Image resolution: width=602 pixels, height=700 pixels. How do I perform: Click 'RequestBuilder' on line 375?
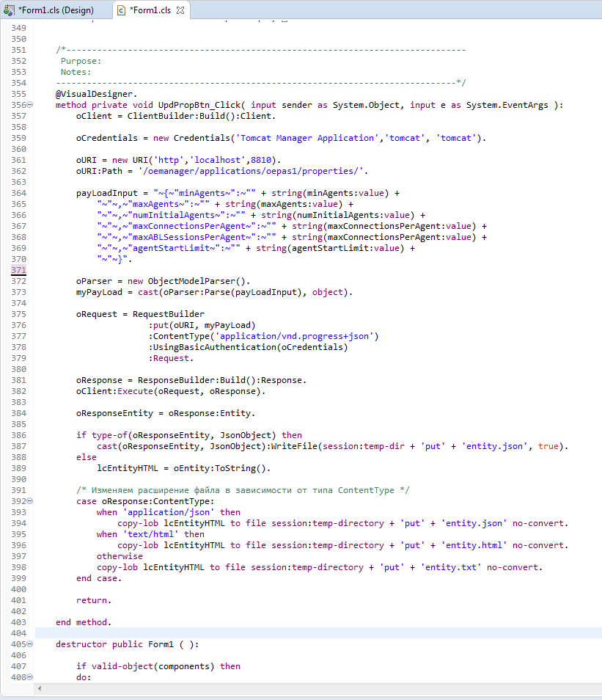point(168,314)
